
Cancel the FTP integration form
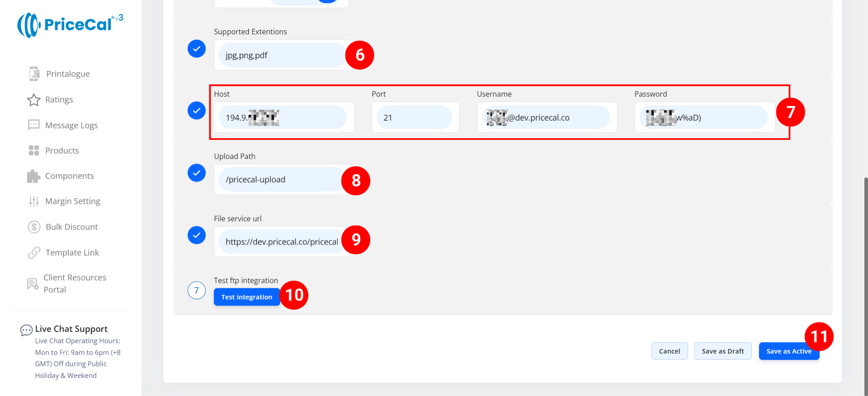click(669, 351)
